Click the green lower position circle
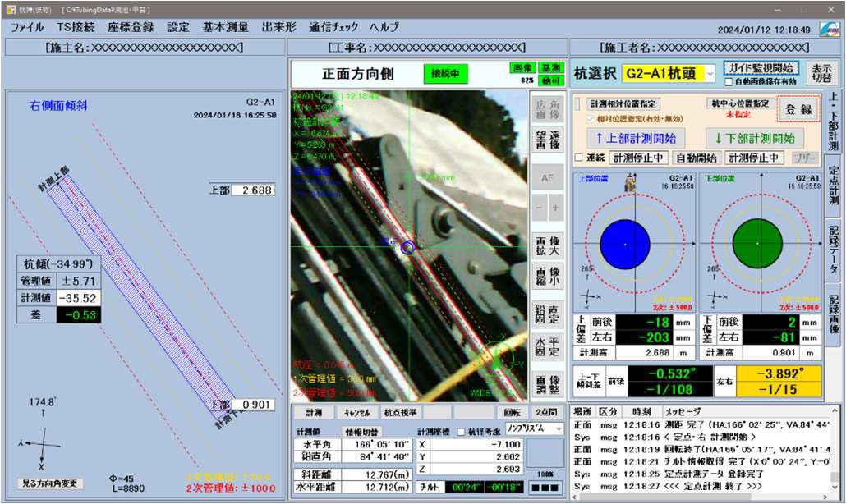This screenshot has width=846, height=504. pyautogui.click(x=757, y=244)
